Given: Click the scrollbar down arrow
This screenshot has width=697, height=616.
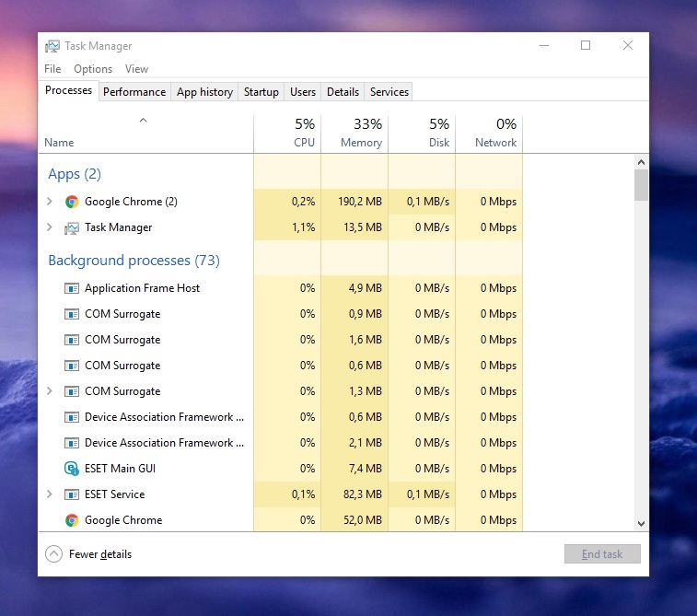Looking at the screenshot, I should (x=641, y=524).
